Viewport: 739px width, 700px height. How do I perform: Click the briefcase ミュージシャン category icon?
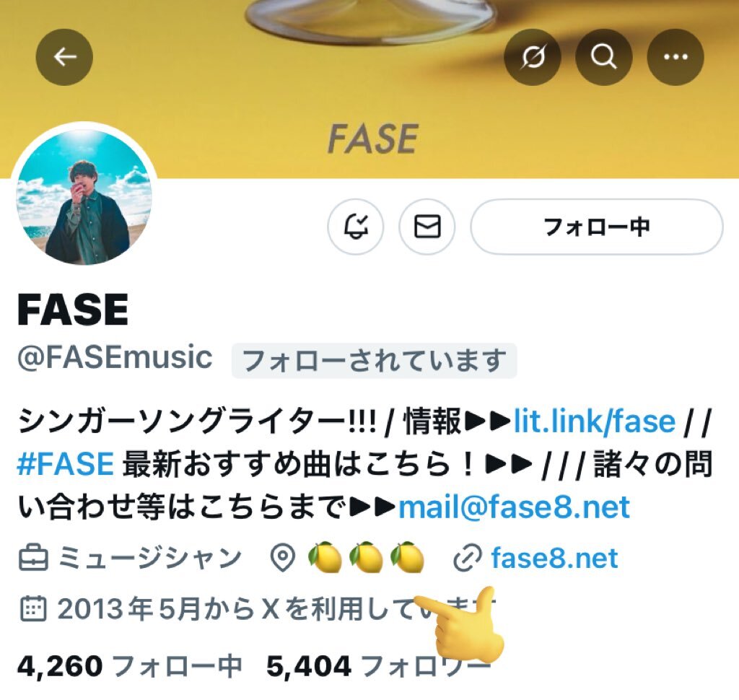pos(33,558)
